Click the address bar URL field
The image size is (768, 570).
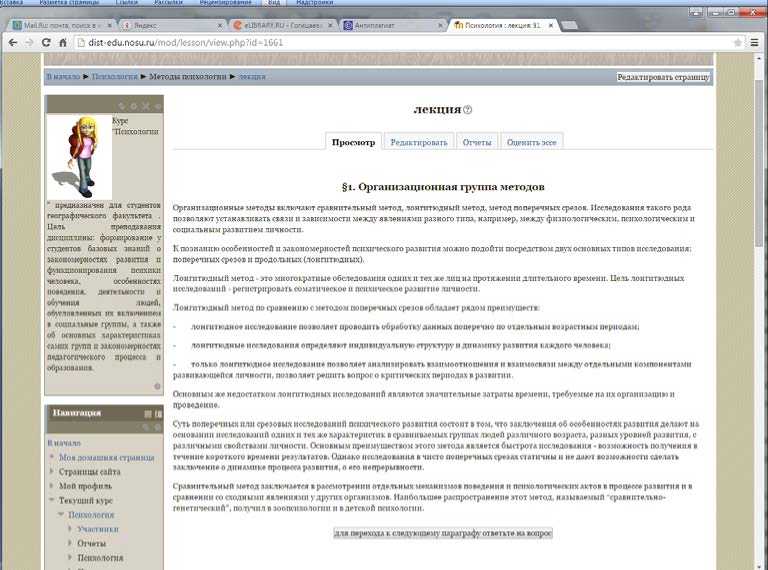407,43
